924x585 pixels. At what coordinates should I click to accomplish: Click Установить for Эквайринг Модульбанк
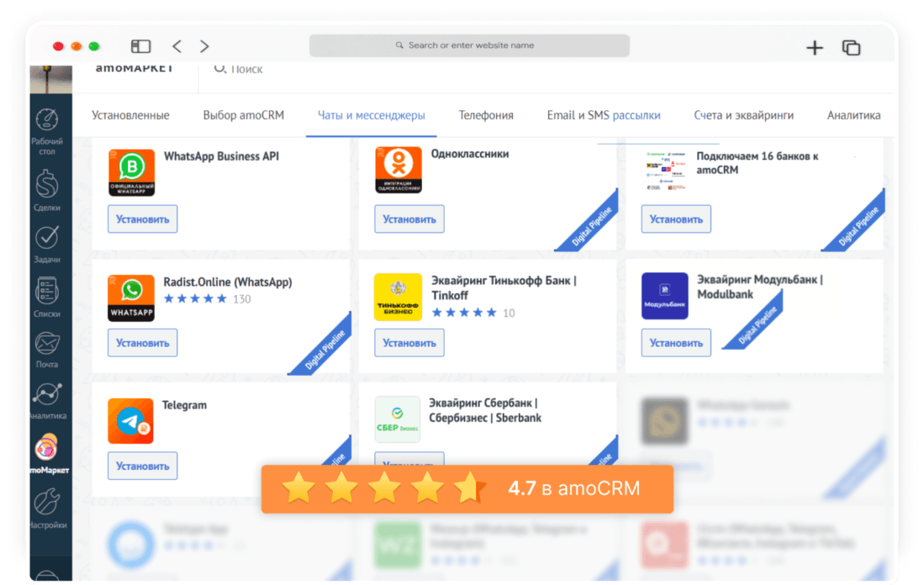[x=676, y=343]
